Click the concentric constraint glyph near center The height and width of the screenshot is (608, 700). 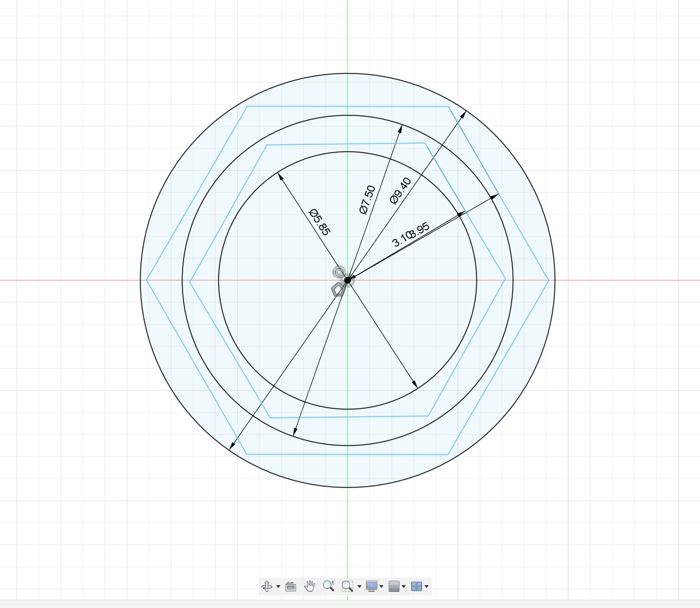click(339, 272)
